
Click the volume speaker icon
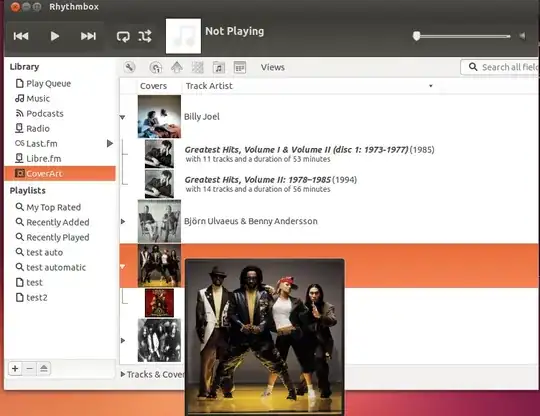523,36
